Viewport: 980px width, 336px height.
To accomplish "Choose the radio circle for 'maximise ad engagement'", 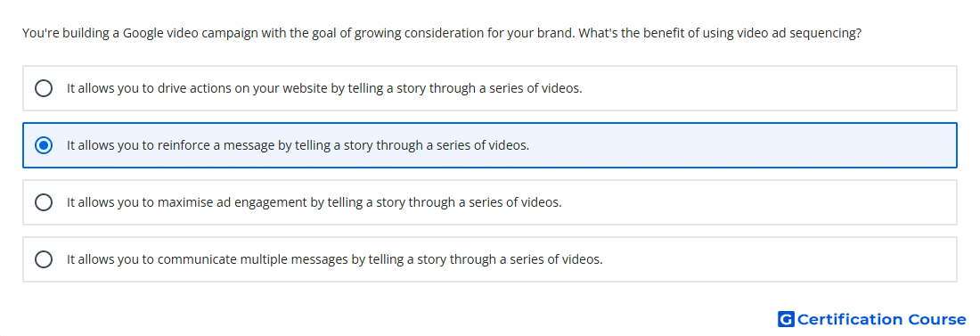I will (x=44, y=202).
